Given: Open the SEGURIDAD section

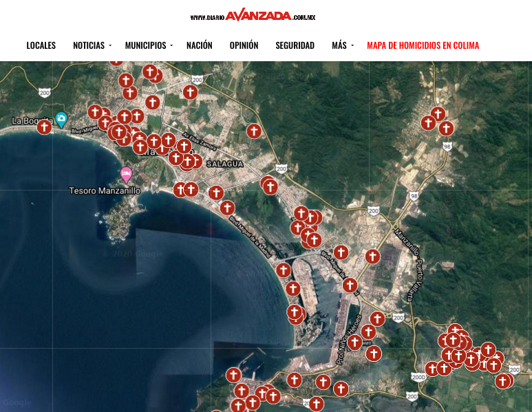Looking at the screenshot, I should pos(295,45).
